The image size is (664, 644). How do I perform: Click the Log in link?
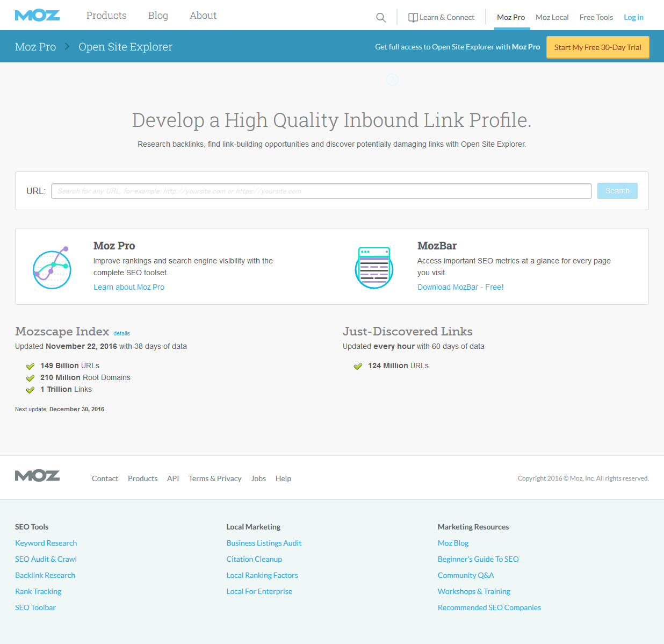[633, 17]
